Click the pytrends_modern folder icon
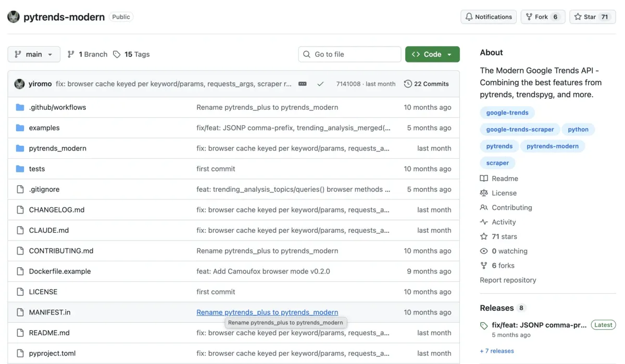Image resolution: width=625 pixels, height=364 pixels. pos(20,148)
